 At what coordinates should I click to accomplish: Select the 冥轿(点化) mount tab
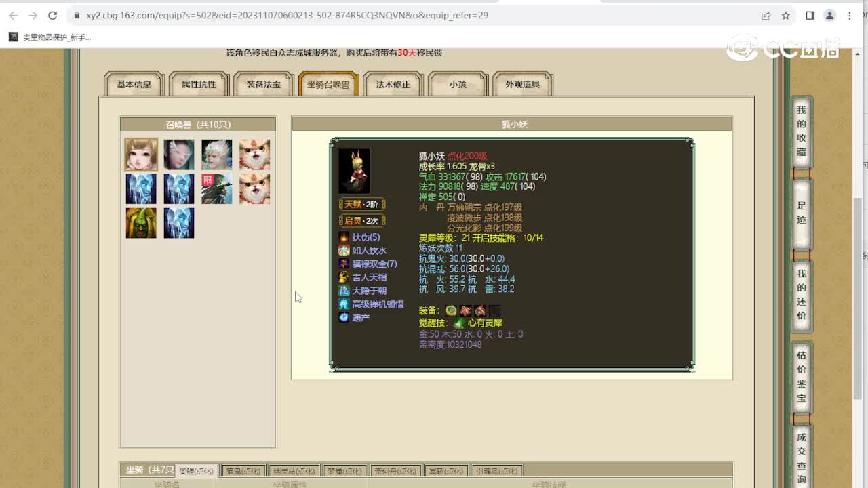(x=446, y=471)
